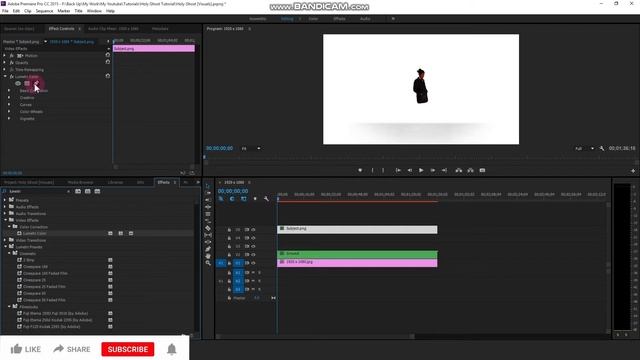Lock the Subject.png video track
The width and height of the screenshot is (640, 360).
point(229,230)
